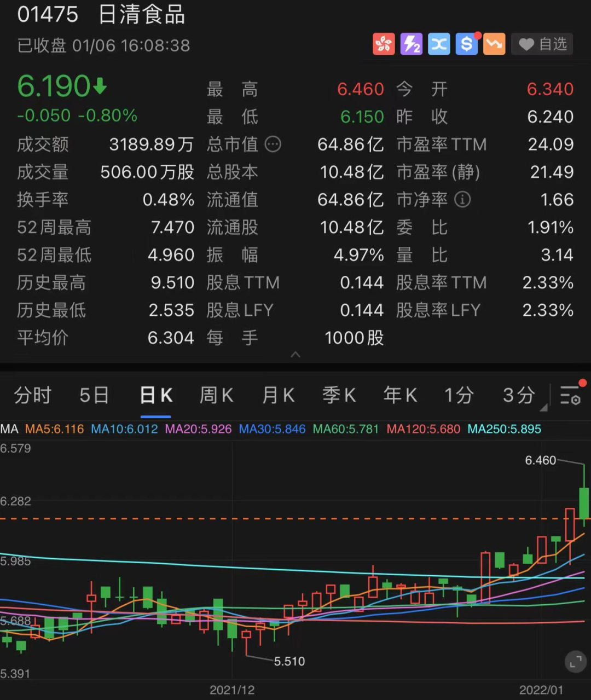Tap MA5:6.116 indicator value
The width and height of the screenshot is (591, 700).
pos(55,429)
